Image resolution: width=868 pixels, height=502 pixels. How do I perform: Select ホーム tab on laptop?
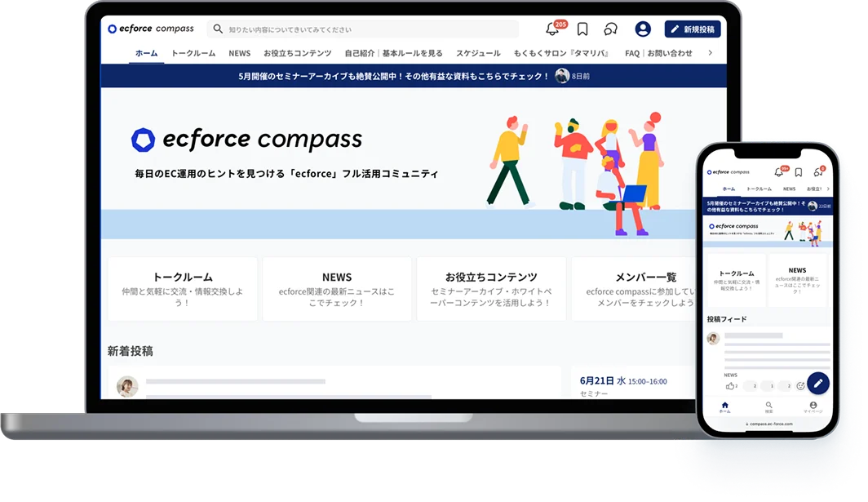(x=147, y=53)
